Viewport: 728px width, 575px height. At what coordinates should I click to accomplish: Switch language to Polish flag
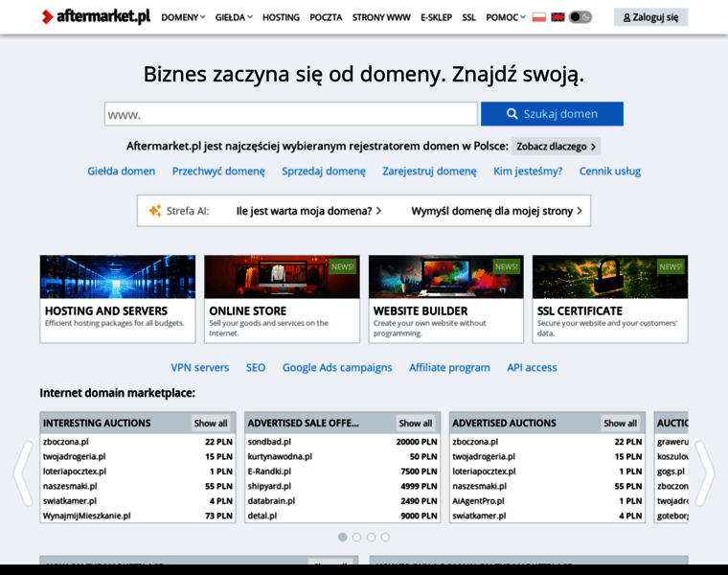[538, 17]
